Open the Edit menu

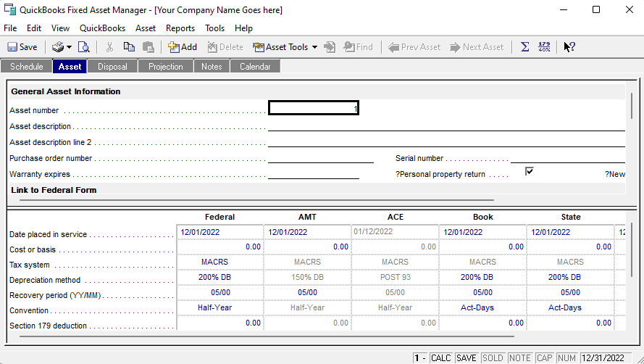(x=34, y=28)
